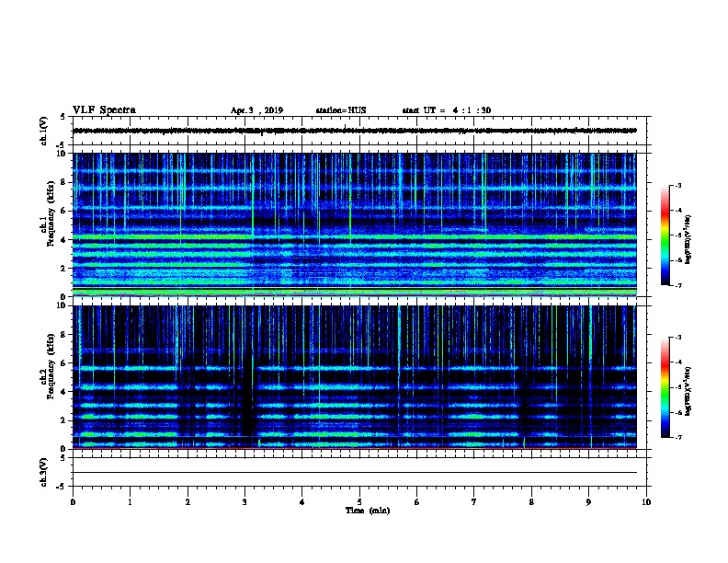Click the 'start UT = 4 : 1 : 30' text

point(446,110)
